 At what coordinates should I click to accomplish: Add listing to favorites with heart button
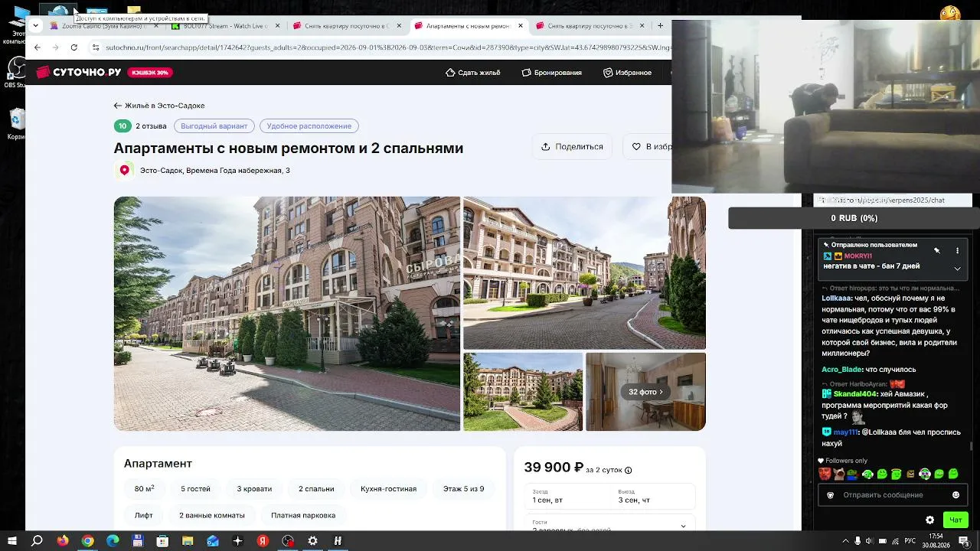(648, 147)
